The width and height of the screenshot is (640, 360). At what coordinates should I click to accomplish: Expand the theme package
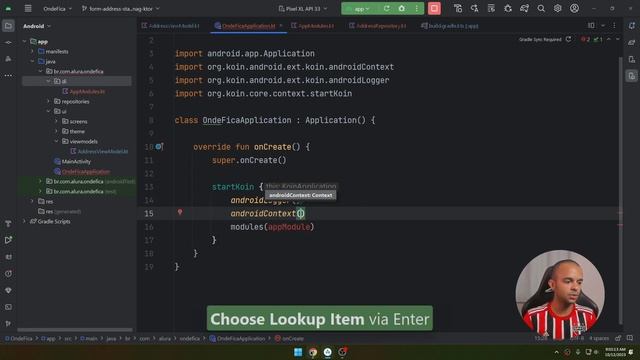pyautogui.click(x=57, y=131)
